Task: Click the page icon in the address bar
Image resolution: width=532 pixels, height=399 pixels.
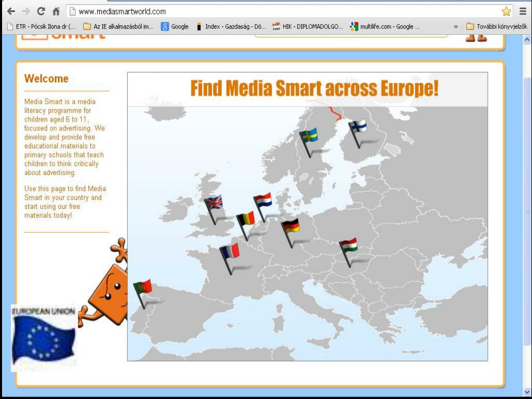Action: (72, 11)
